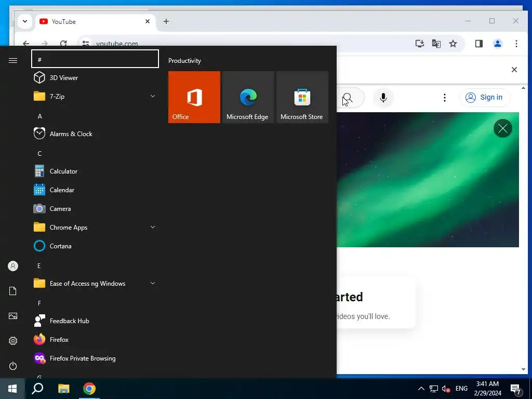Image resolution: width=532 pixels, height=399 pixels.
Task: Open the aurora banner image
Action: (x=428, y=180)
